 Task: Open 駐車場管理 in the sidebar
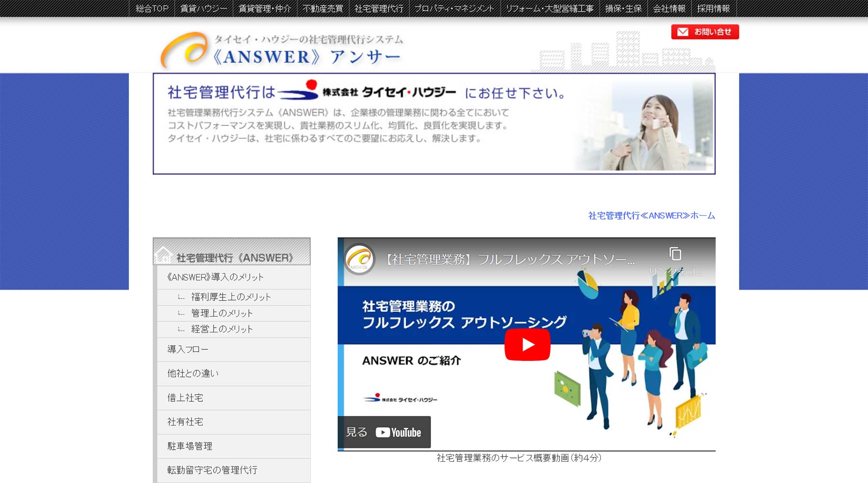233,446
